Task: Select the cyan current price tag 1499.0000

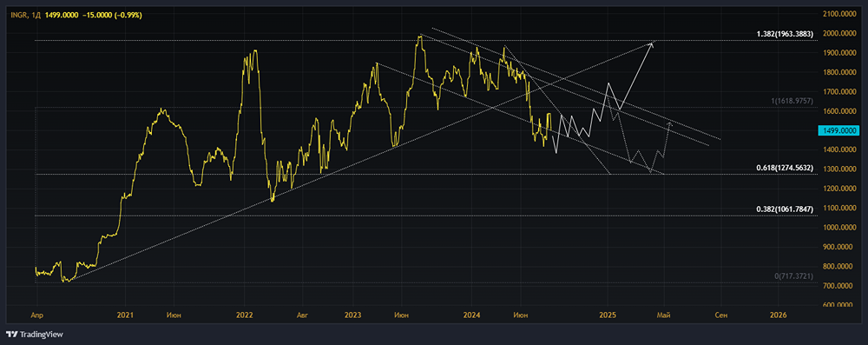Action: 838,130
